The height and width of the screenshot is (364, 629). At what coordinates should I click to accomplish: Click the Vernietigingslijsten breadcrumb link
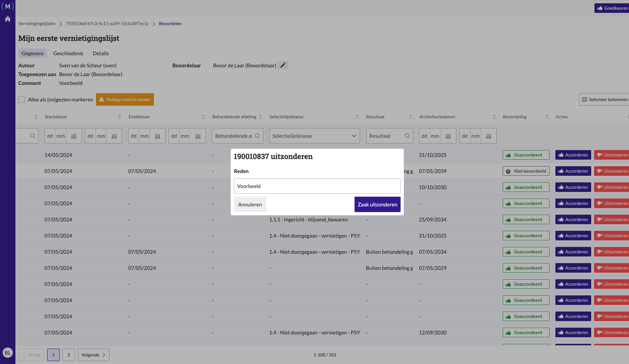37,23
